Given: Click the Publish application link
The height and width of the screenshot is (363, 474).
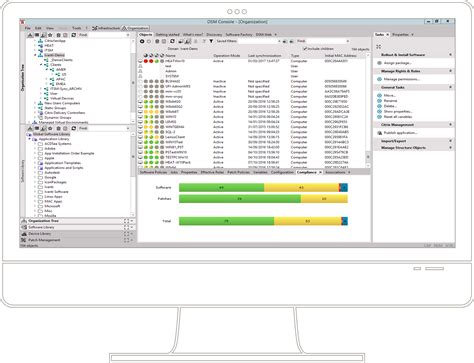Looking at the screenshot, I should coord(400,133).
